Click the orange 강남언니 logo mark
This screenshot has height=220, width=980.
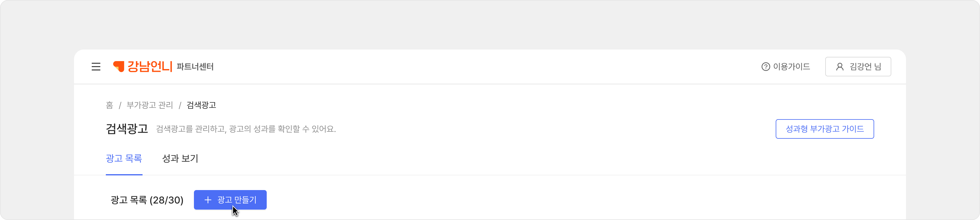coord(119,67)
